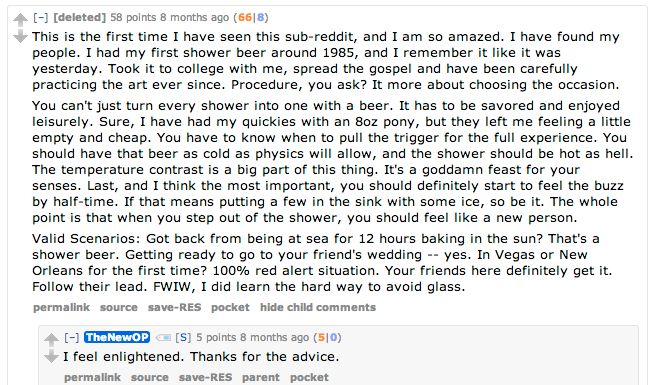Open permalink of TheNewOP's reply
652x385 pixels.
pos(92,377)
